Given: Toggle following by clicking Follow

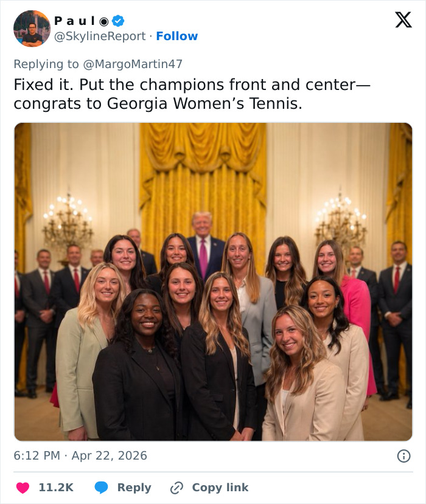Looking at the screenshot, I should click(177, 36).
